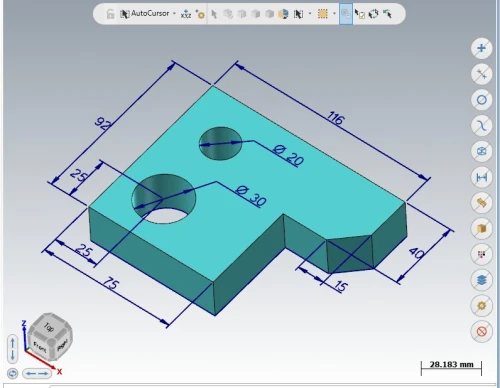
Task: Select the Ø 20 diameter annotation
Action: click(x=289, y=155)
